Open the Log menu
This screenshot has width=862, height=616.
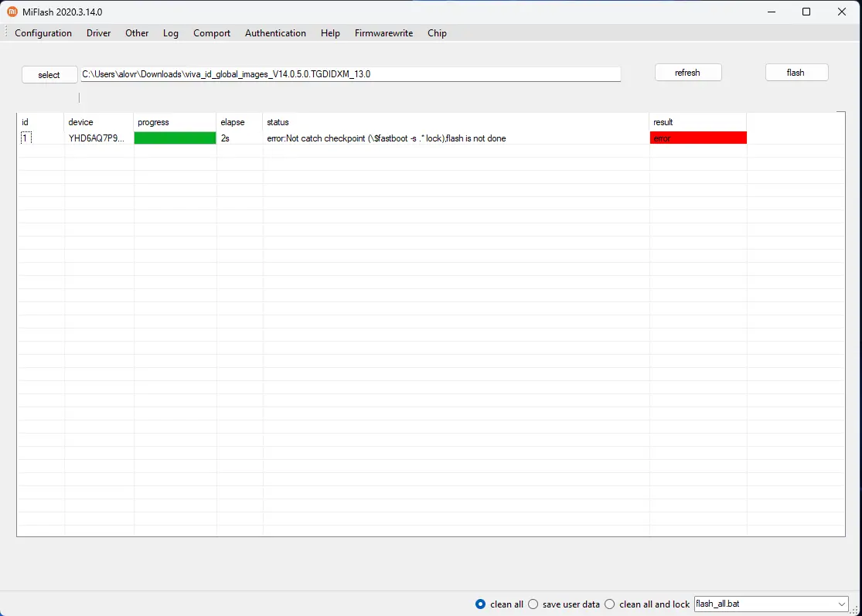tap(170, 33)
